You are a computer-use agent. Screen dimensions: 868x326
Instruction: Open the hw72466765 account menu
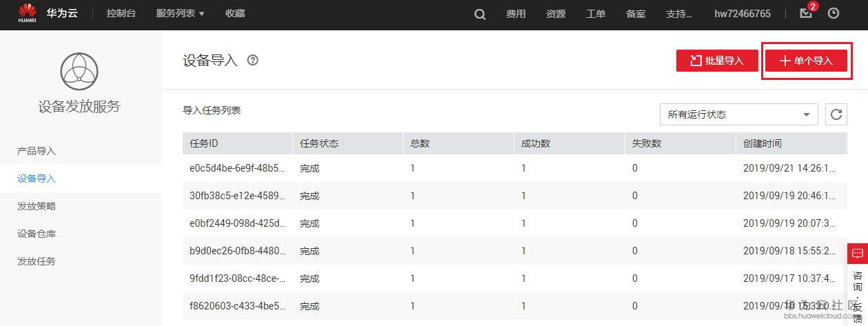click(743, 14)
